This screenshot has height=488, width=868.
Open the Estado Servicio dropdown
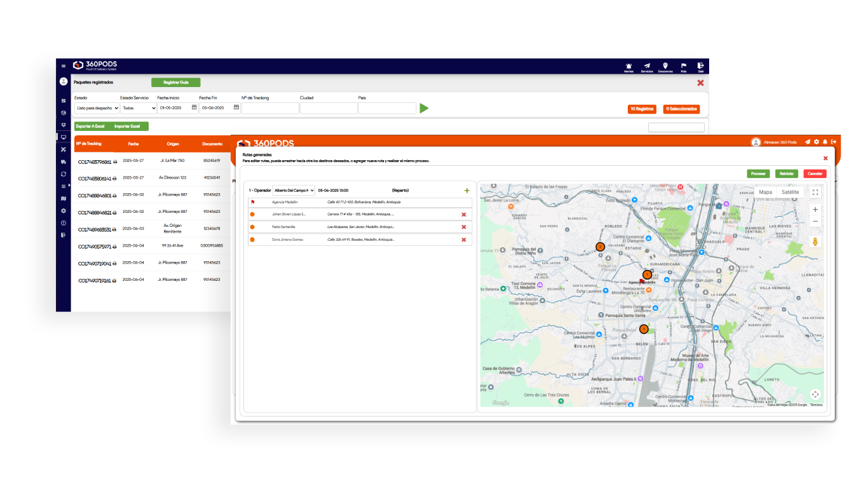[138, 109]
